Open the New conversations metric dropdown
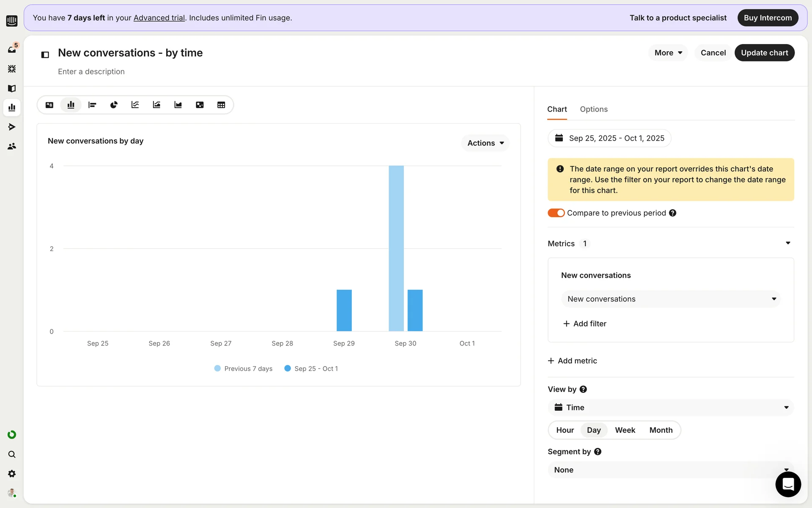812x508 pixels. click(671, 299)
